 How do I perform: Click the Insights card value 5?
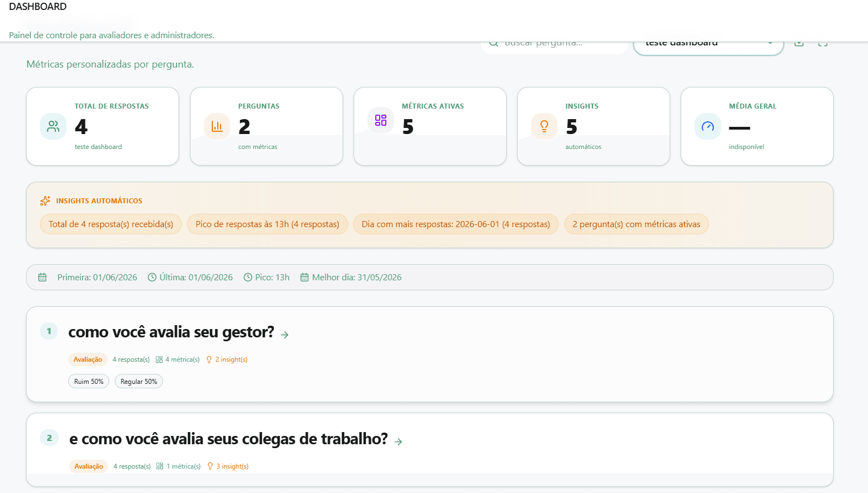pos(571,127)
